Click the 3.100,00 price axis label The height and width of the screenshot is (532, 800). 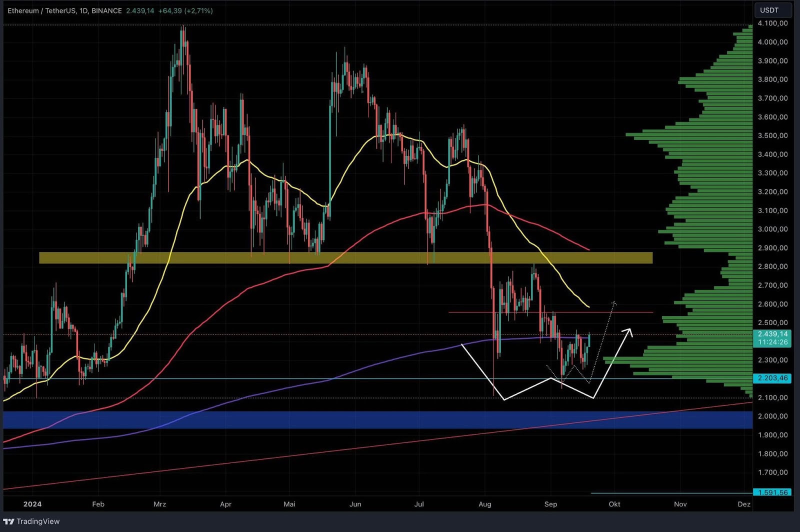772,210
